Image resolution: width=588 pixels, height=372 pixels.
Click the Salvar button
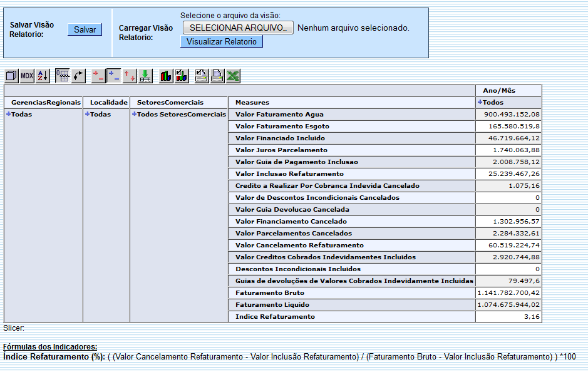coord(85,29)
